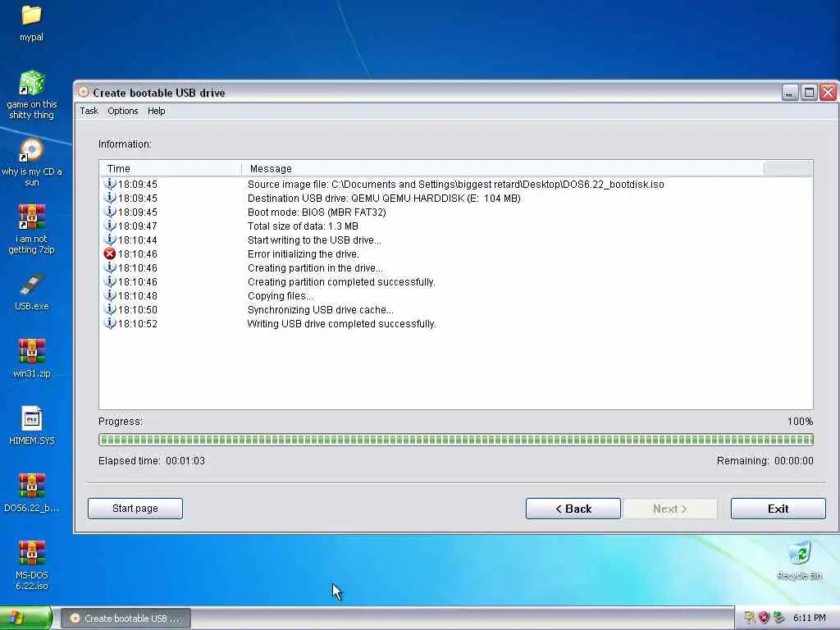Viewport: 840px width, 630px height.
Task: Open the Options menu
Action: point(123,111)
